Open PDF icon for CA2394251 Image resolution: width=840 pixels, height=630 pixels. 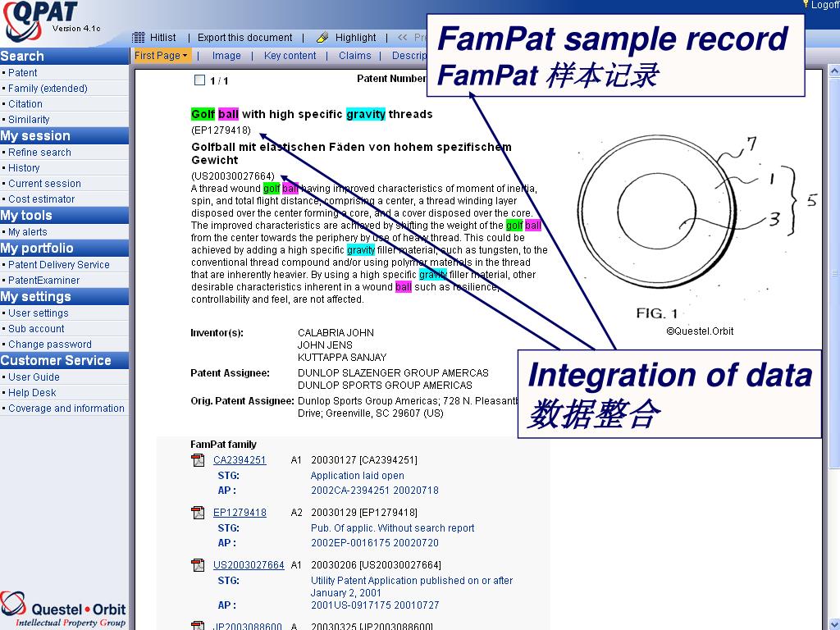(199, 460)
